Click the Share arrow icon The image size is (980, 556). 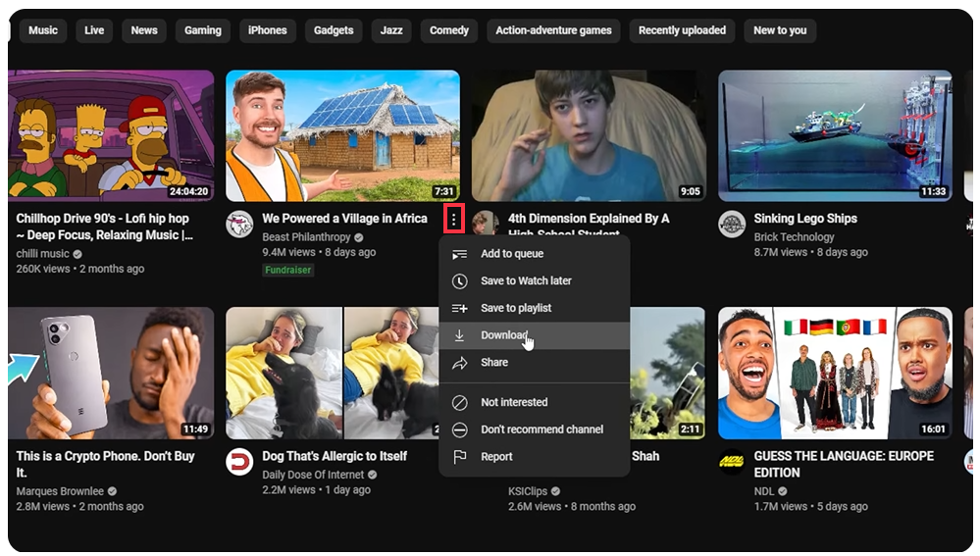pyautogui.click(x=459, y=363)
